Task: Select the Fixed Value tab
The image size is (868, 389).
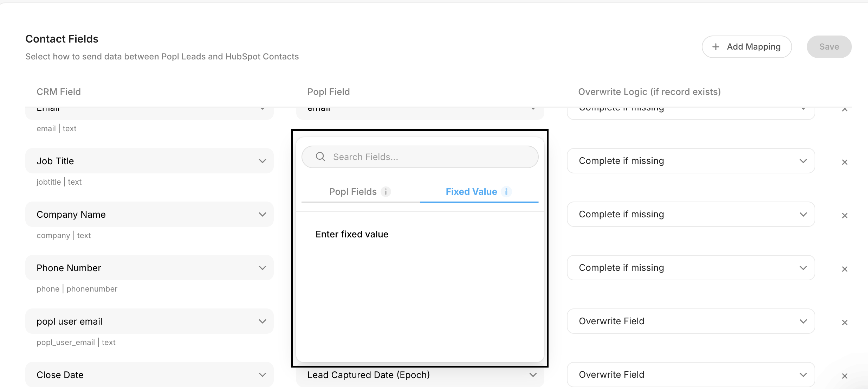Action: click(x=471, y=192)
